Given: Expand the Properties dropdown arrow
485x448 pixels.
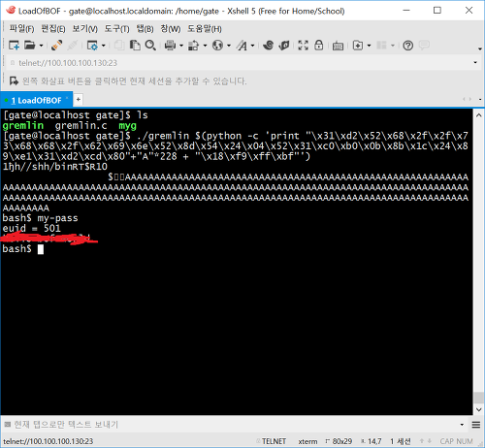Looking at the screenshot, I should 104,46.
